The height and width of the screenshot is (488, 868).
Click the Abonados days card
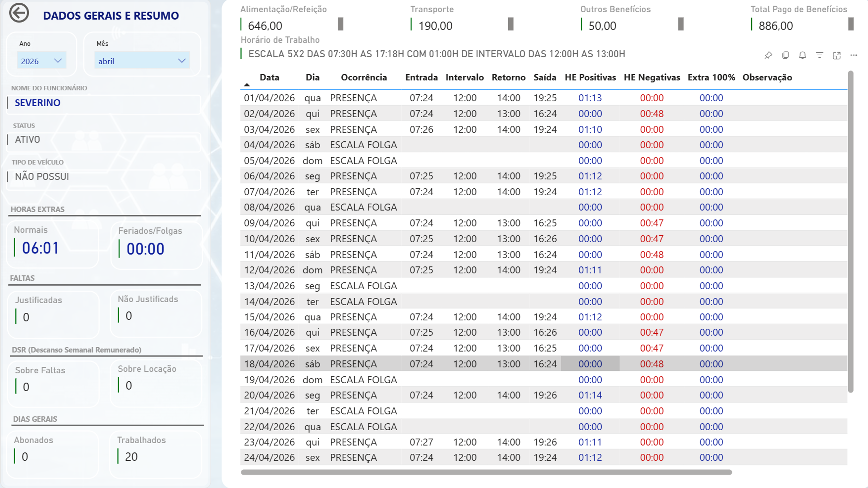point(53,454)
